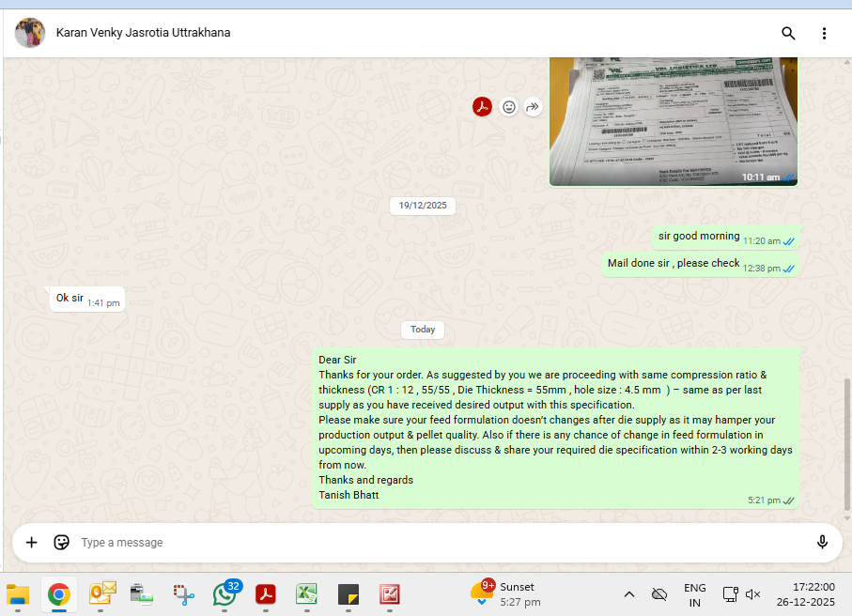852x616 pixels.
Task: Record a voice message with microphone
Action: pyautogui.click(x=822, y=542)
